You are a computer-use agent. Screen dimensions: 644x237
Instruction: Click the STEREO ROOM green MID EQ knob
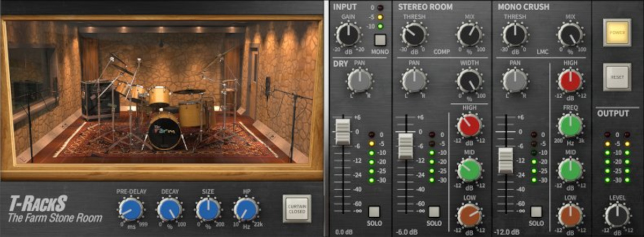pyautogui.click(x=469, y=169)
